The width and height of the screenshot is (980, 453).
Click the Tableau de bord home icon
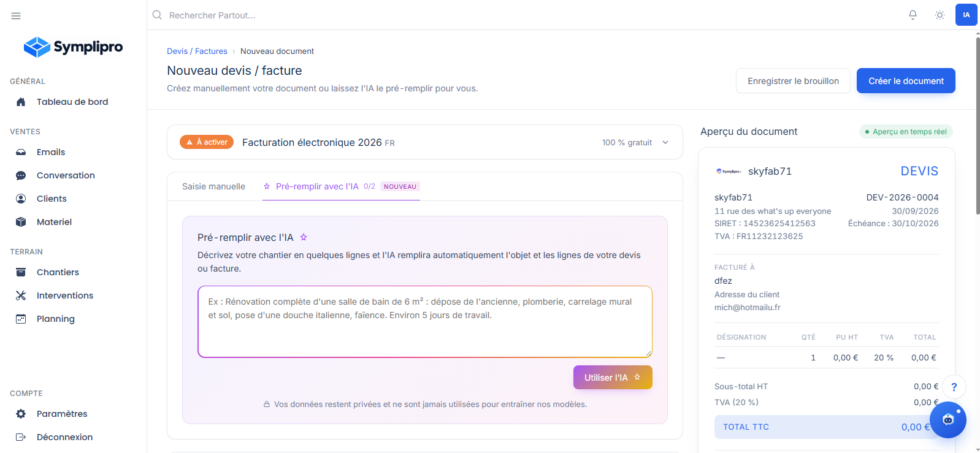tap(21, 102)
